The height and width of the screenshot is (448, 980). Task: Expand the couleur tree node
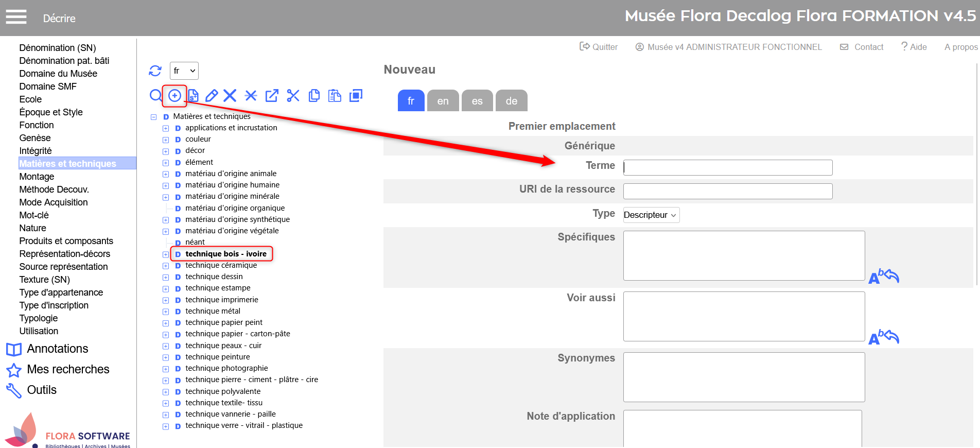click(166, 140)
